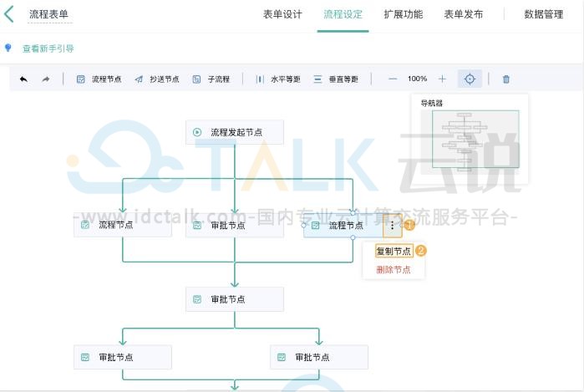Apply 水平等距 horizontal spacing

point(278,79)
